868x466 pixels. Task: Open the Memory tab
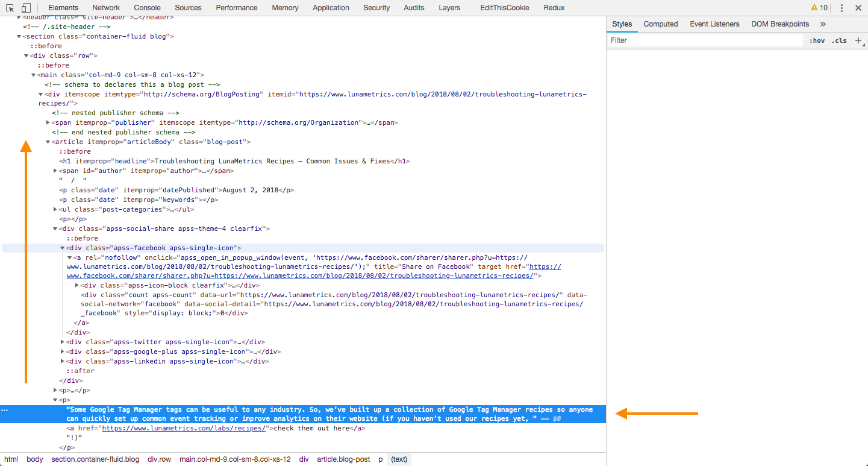click(285, 8)
